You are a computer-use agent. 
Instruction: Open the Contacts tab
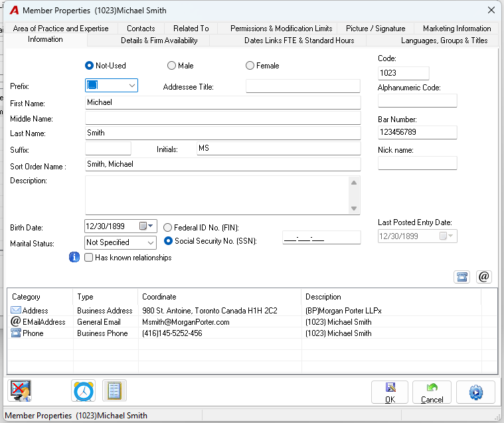click(141, 29)
